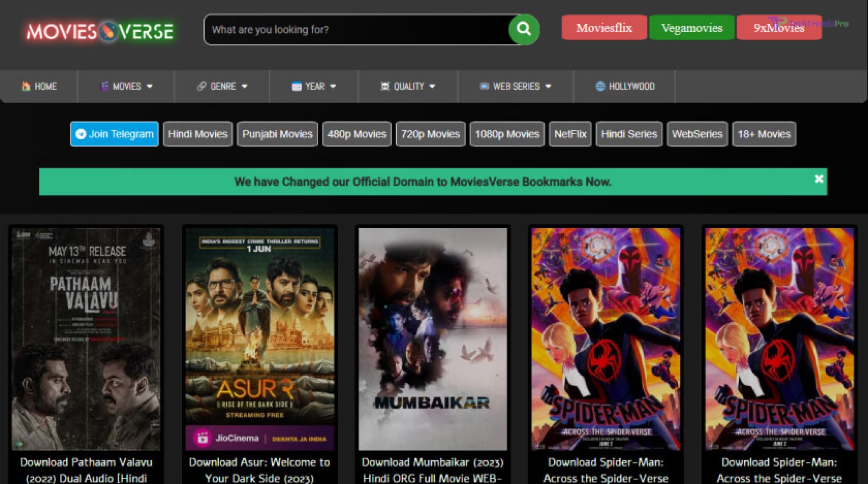Open the HOME menu item
This screenshot has height=484, width=868.
[x=39, y=86]
